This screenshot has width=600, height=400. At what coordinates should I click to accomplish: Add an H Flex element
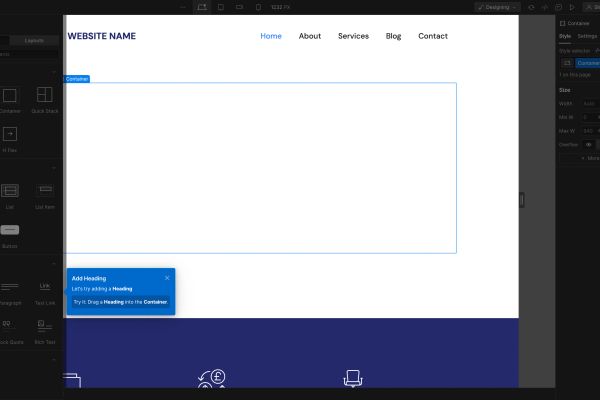coord(10,140)
